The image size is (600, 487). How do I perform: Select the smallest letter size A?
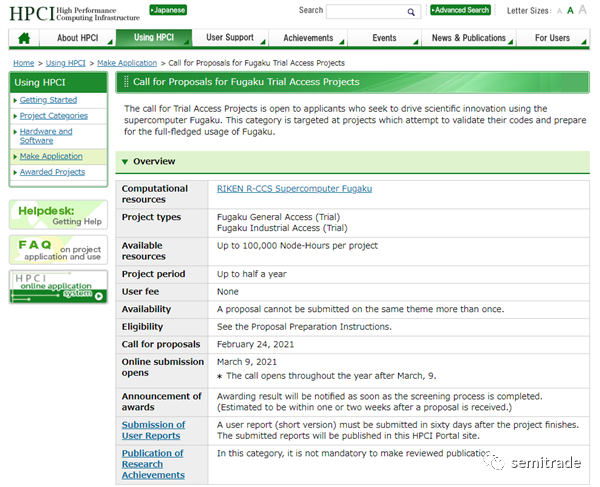(559, 11)
